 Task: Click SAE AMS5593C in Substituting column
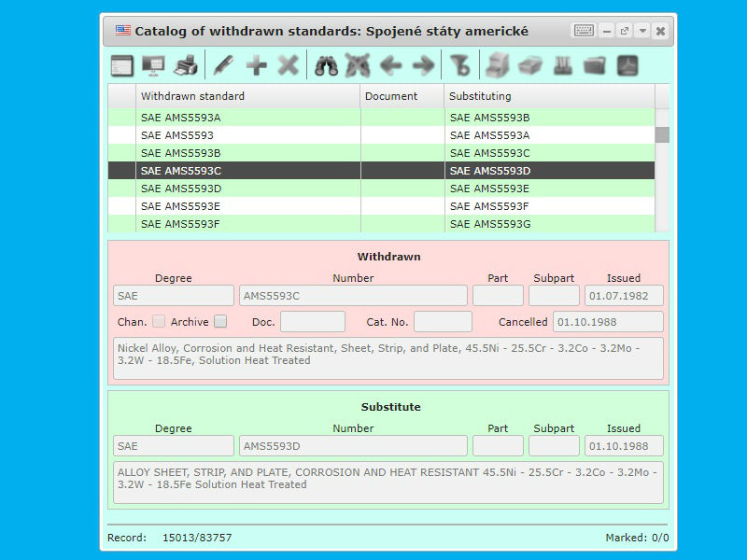[489, 153]
